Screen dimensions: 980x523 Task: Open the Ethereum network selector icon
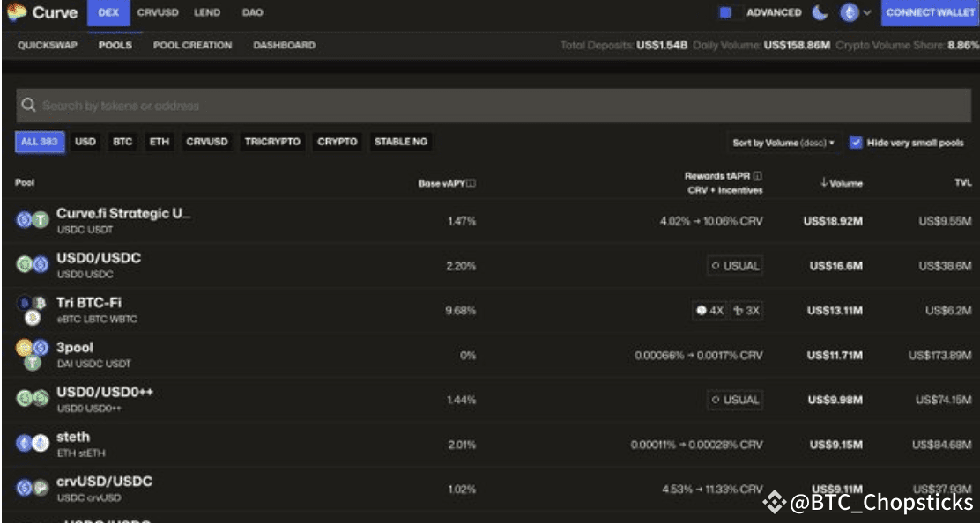pos(849,12)
